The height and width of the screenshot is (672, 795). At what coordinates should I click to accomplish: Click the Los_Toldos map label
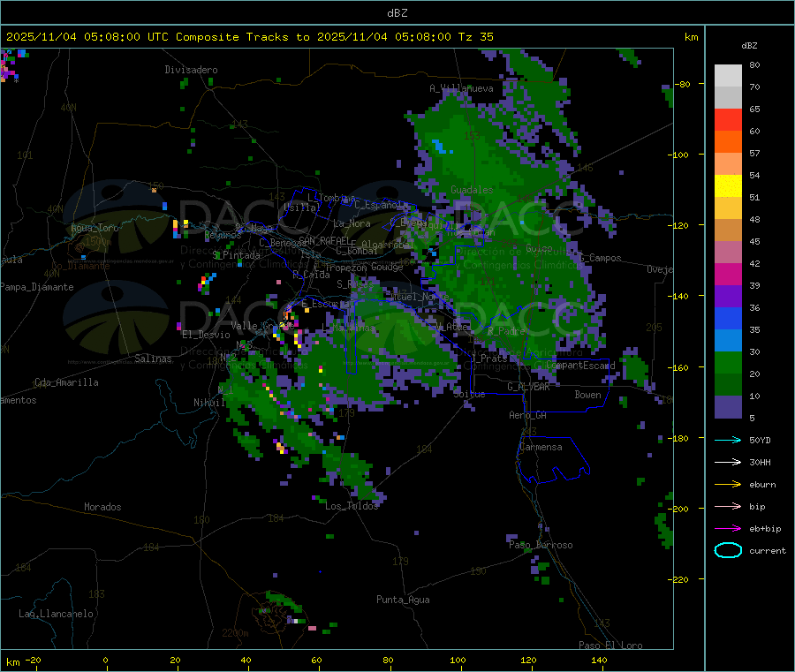pyautogui.click(x=352, y=506)
